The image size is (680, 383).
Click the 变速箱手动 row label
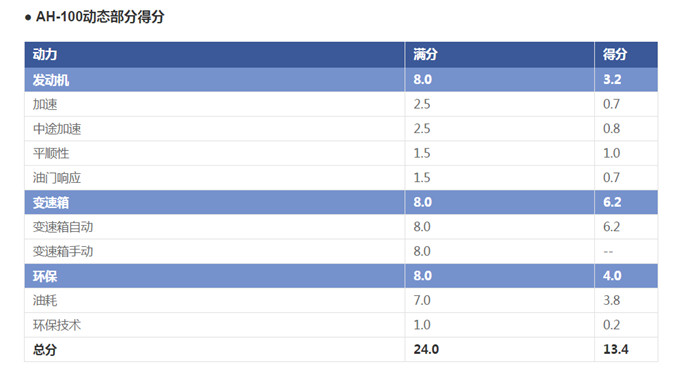click(x=63, y=252)
